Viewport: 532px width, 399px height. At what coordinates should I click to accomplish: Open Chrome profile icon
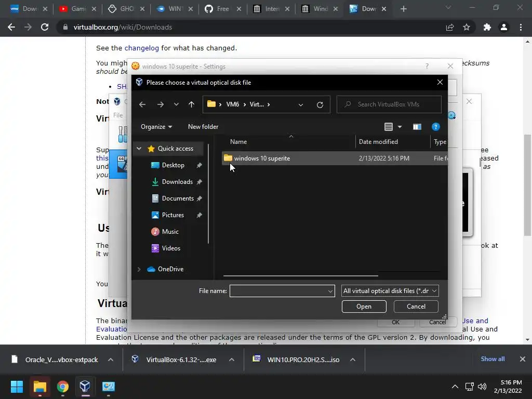[x=504, y=27]
